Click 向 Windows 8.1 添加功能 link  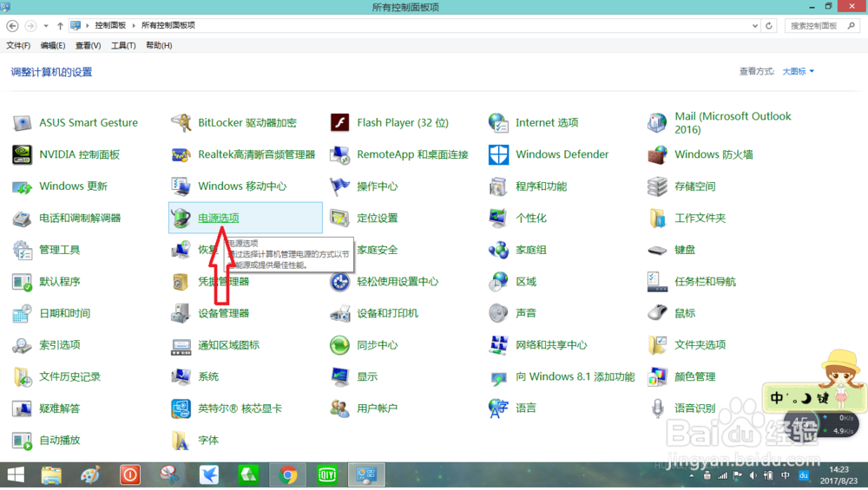click(x=575, y=377)
